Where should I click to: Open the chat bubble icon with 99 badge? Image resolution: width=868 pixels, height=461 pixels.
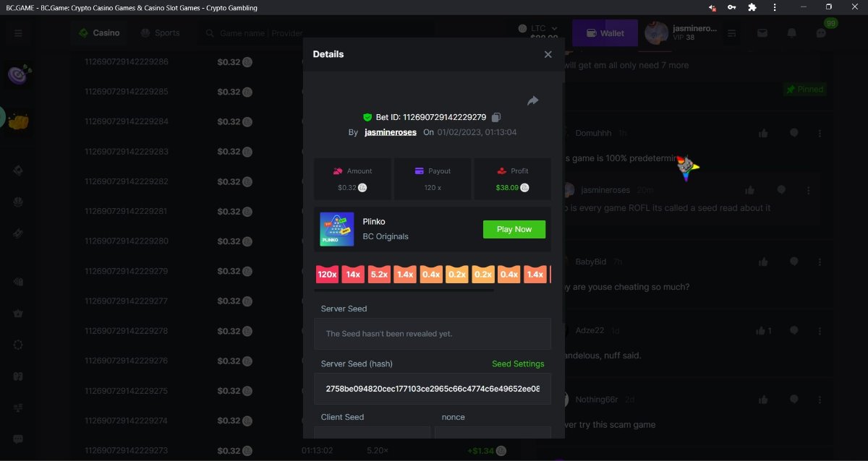821,33
